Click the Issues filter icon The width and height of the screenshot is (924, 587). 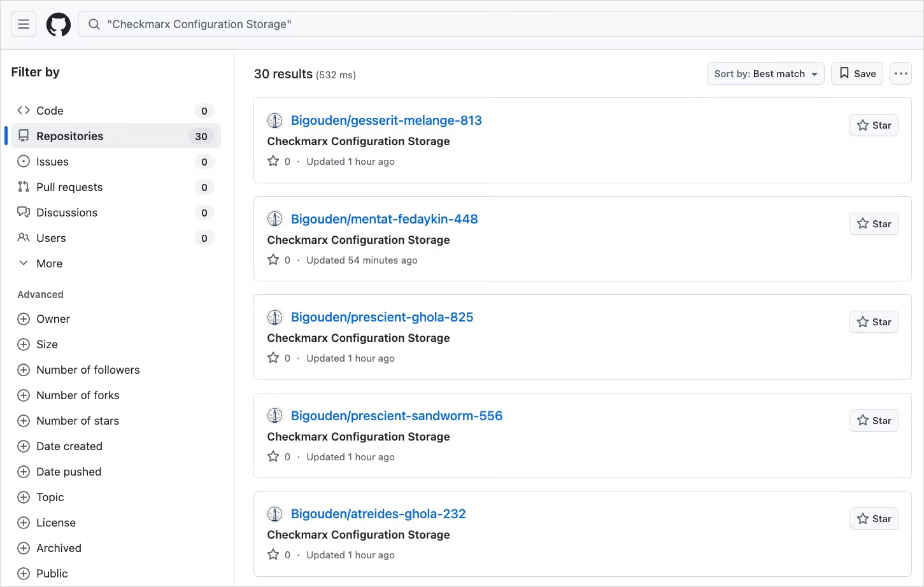(23, 161)
